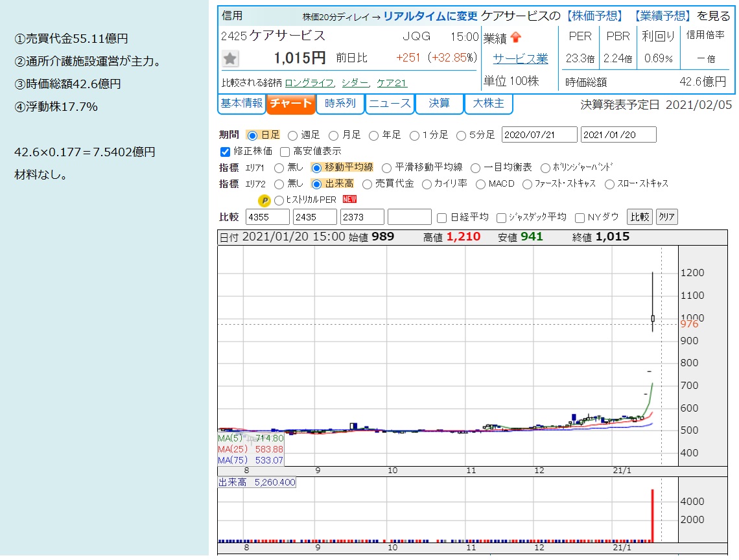Select the 年足 period radio button
Screen dimensions: 739x560
tap(373, 135)
